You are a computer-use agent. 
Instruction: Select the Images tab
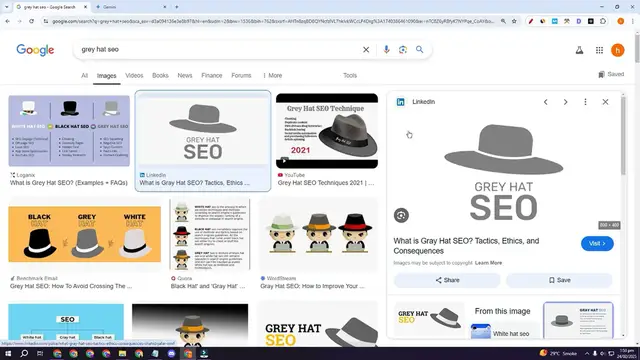(107, 76)
